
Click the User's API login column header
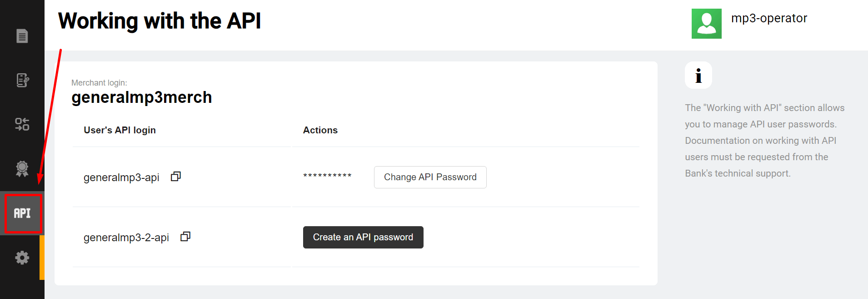coord(120,130)
